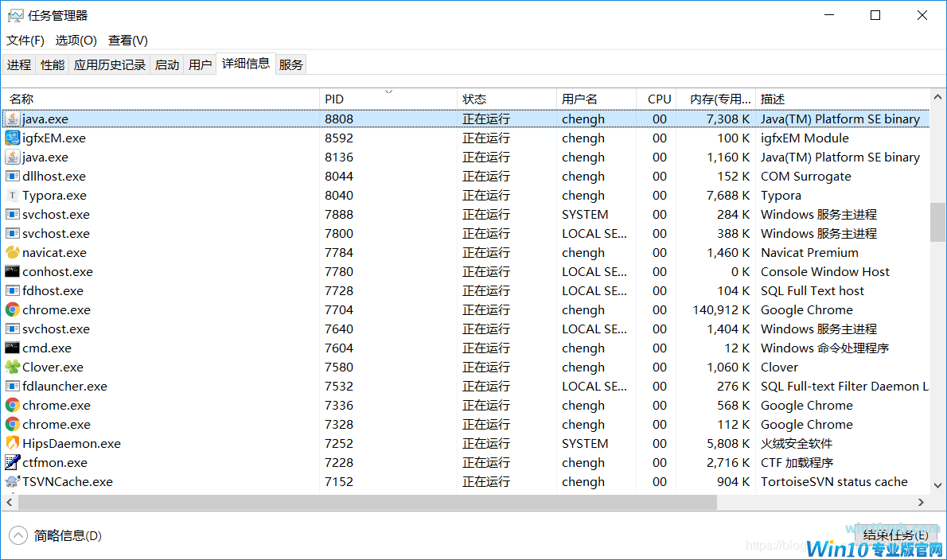Click the chrome.exe icon with PID 7704
The width and height of the screenshot is (947, 560).
tap(13, 310)
